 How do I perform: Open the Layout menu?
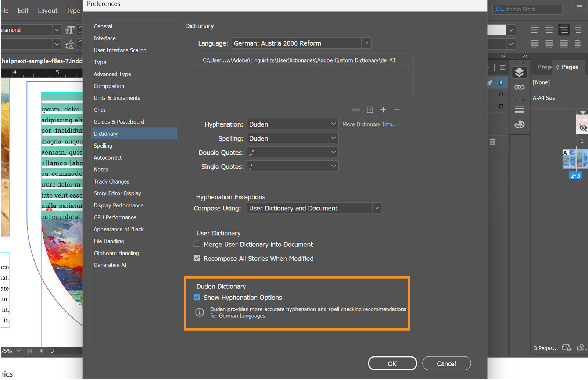point(47,10)
